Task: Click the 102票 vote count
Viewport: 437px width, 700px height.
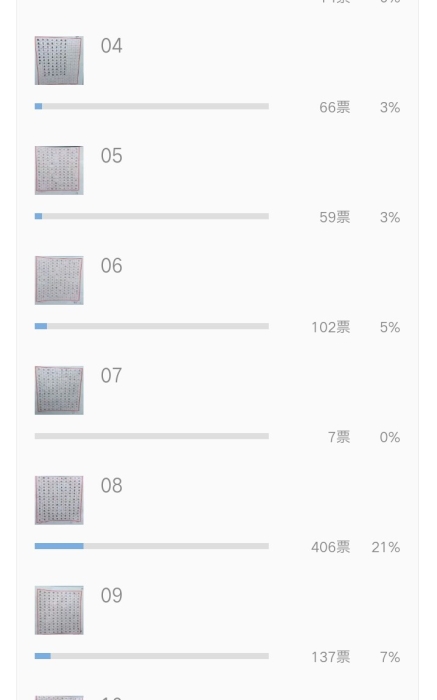Action: pyautogui.click(x=331, y=327)
